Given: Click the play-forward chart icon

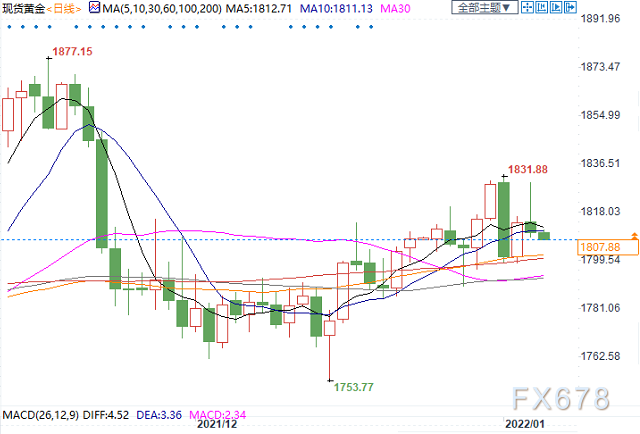Looking at the screenshot, I should pyautogui.click(x=556, y=7).
